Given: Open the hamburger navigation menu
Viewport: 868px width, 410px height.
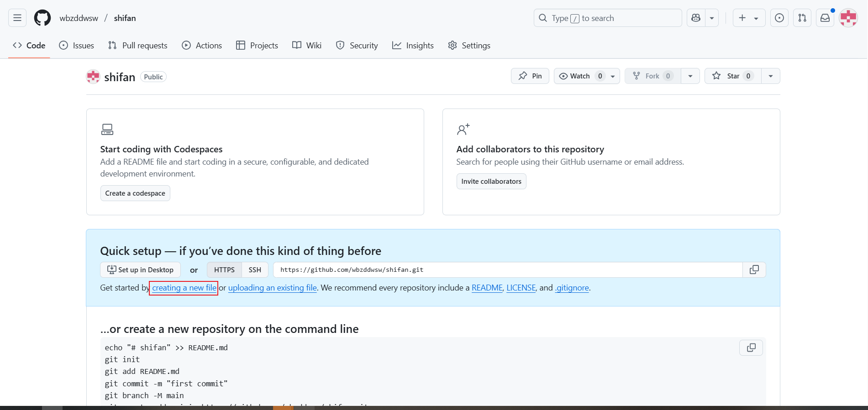Looking at the screenshot, I should click(x=17, y=18).
